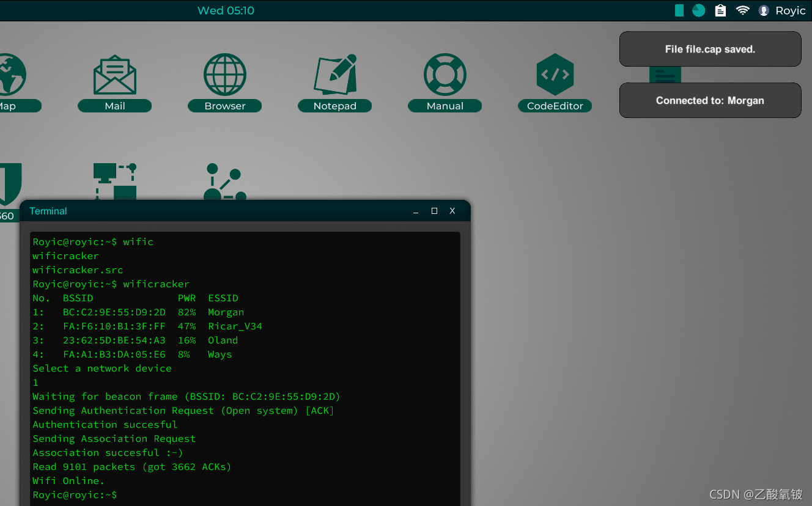This screenshot has height=506, width=812.
Task: Open the clipboard icon in top bar
Action: [x=721, y=10]
